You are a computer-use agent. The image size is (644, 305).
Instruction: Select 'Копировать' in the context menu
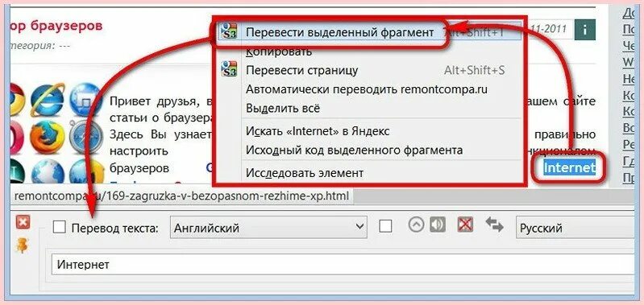click(x=369, y=52)
